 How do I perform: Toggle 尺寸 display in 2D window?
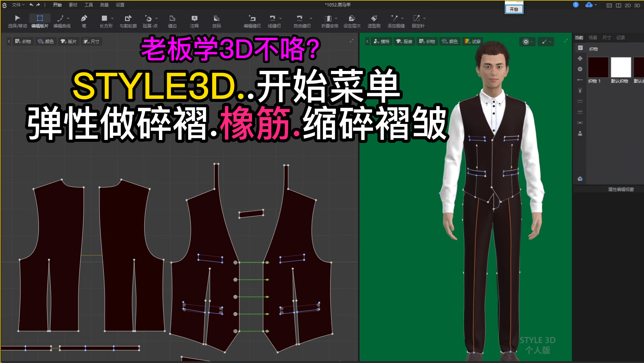(91, 41)
